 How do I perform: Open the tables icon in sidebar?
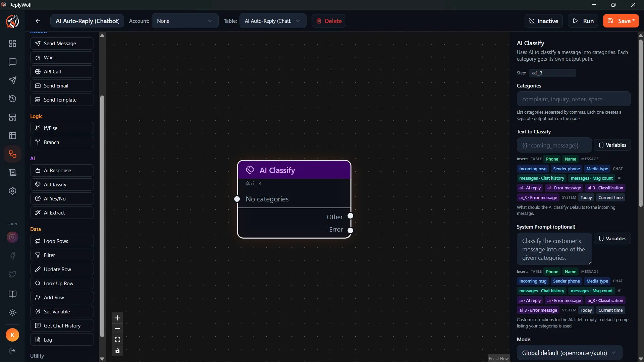(x=12, y=135)
